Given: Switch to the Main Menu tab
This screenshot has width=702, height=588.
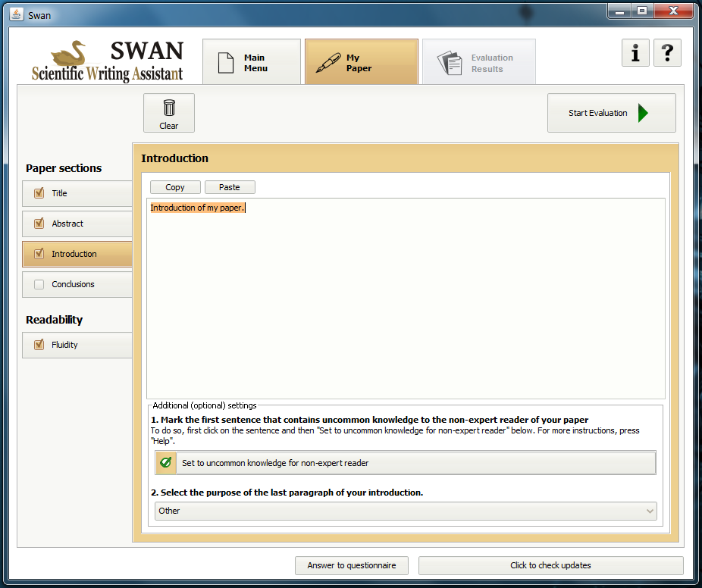Looking at the screenshot, I should 252,61.
